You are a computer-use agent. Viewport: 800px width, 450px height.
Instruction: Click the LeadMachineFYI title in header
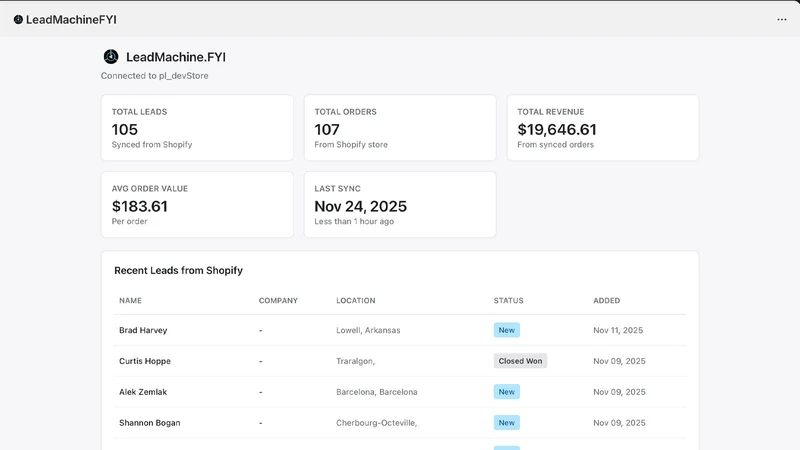tap(71, 19)
